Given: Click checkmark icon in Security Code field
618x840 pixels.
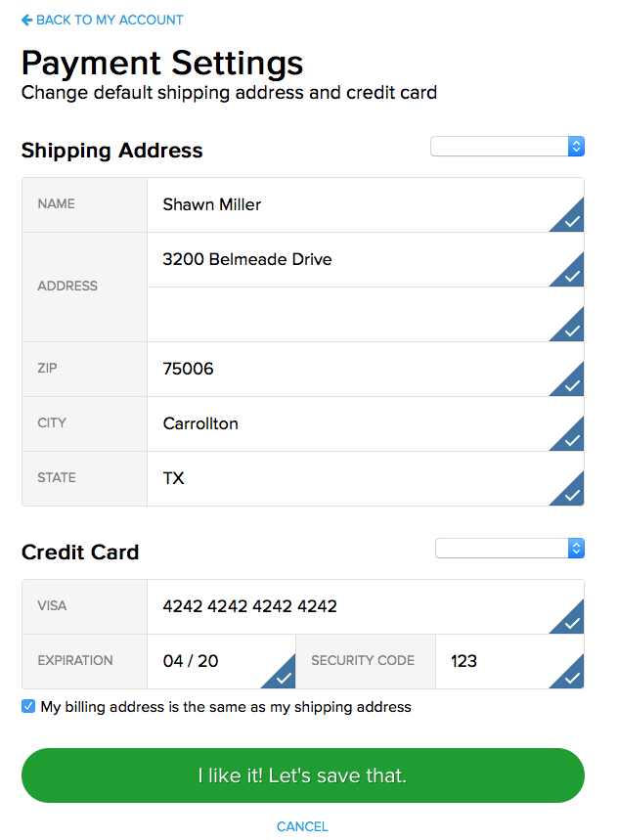Looking at the screenshot, I should point(572,677).
